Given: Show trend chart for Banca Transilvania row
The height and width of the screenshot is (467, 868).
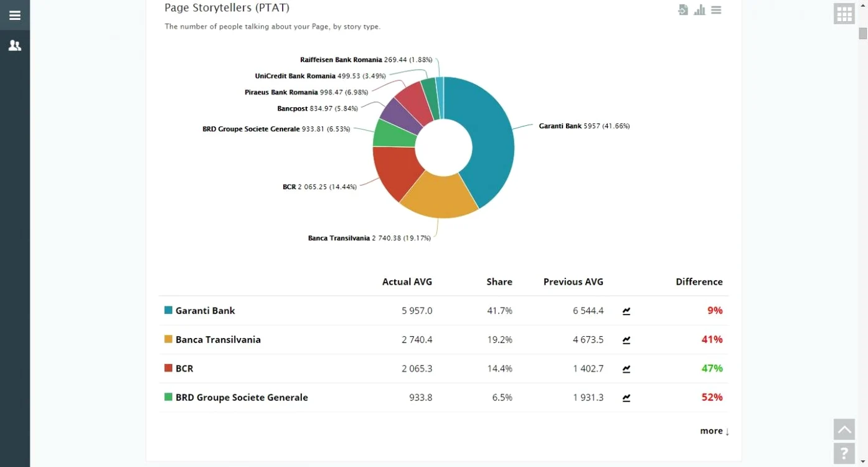Looking at the screenshot, I should coord(626,340).
